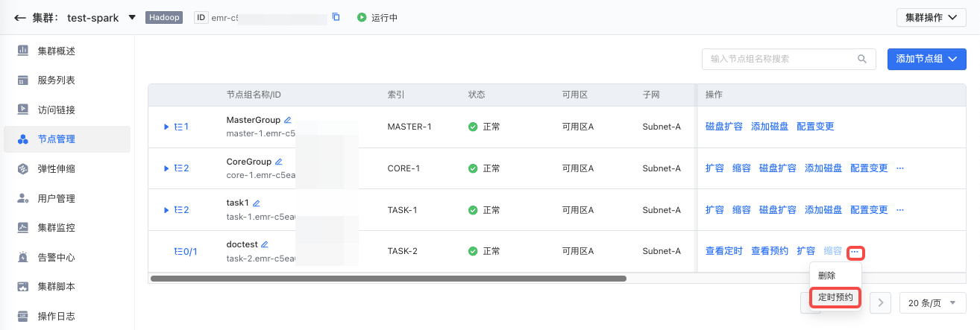Edit task1 name with pencil icon
This screenshot has height=330, width=980.
coord(257,203)
